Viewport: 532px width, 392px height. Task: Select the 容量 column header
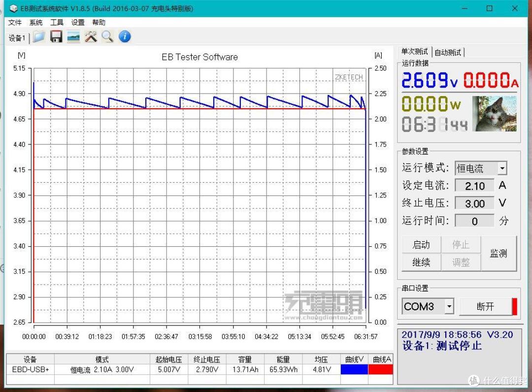coord(245,359)
